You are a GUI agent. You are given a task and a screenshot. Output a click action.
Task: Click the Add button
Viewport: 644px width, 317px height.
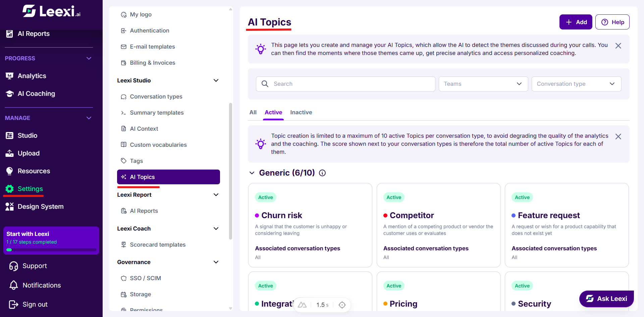pyautogui.click(x=576, y=22)
